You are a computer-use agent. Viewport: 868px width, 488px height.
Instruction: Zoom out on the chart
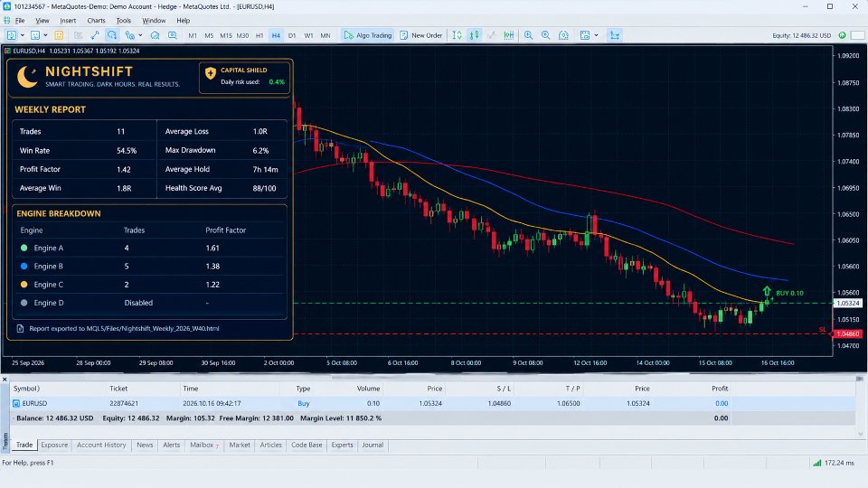[x=546, y=35]
